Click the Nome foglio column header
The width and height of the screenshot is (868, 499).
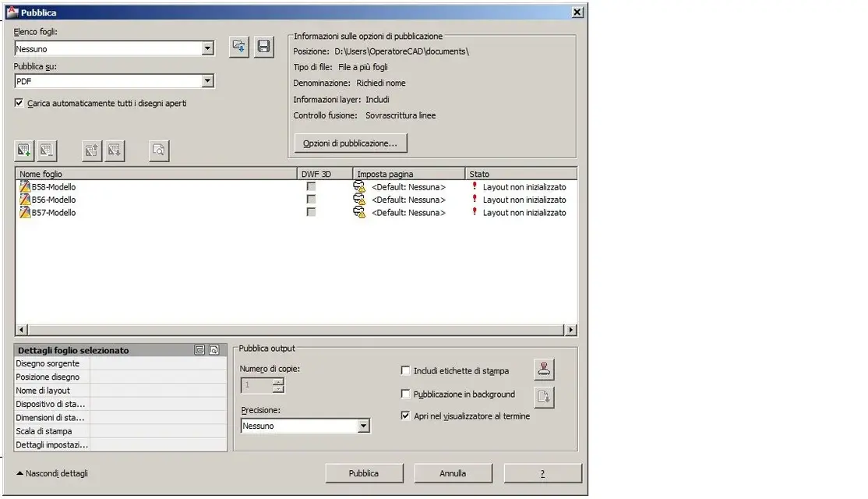(x=156, y=174)
